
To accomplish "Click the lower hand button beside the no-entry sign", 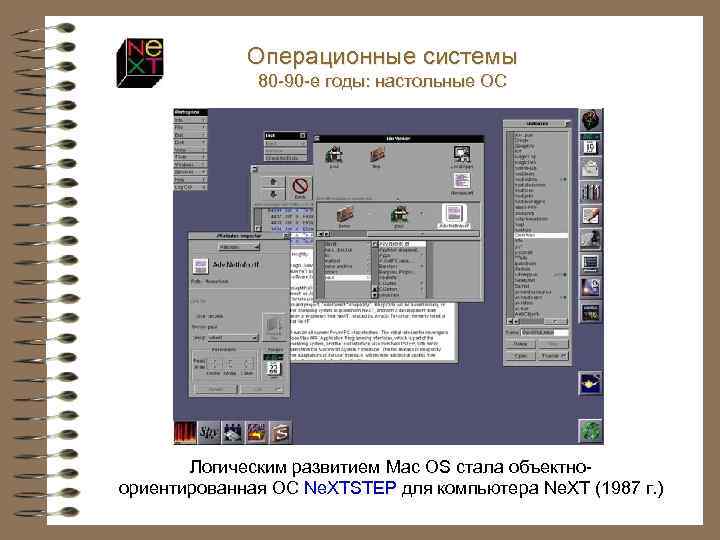I will tap(274, 194).
